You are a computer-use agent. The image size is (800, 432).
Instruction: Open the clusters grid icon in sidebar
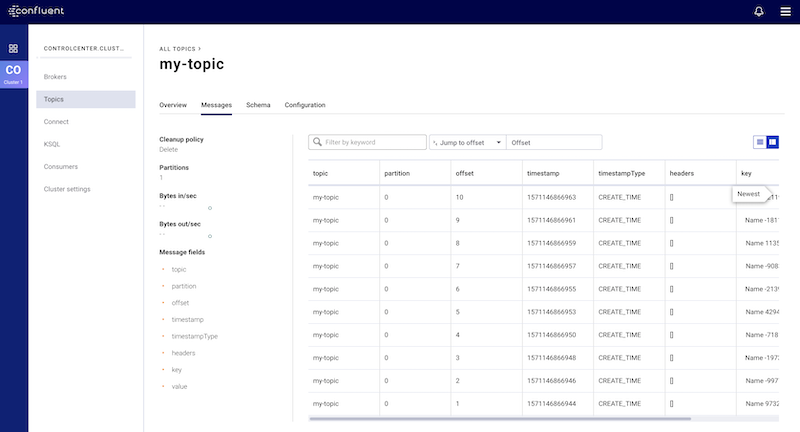[13, 48]
